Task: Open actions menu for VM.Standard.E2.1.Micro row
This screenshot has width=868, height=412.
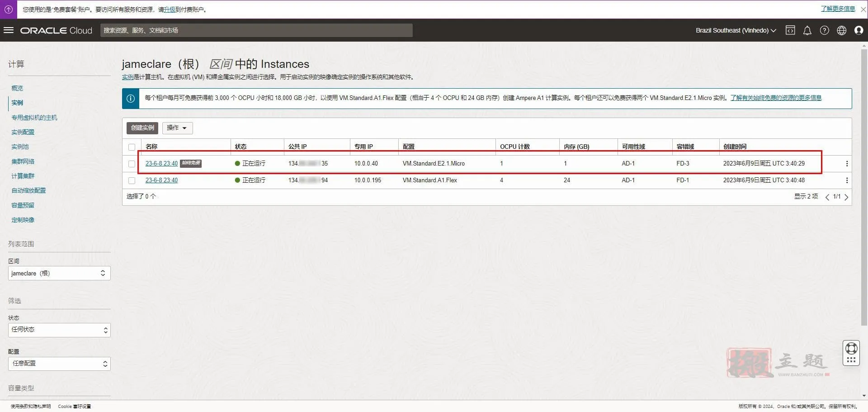Action: pos(847,164)
